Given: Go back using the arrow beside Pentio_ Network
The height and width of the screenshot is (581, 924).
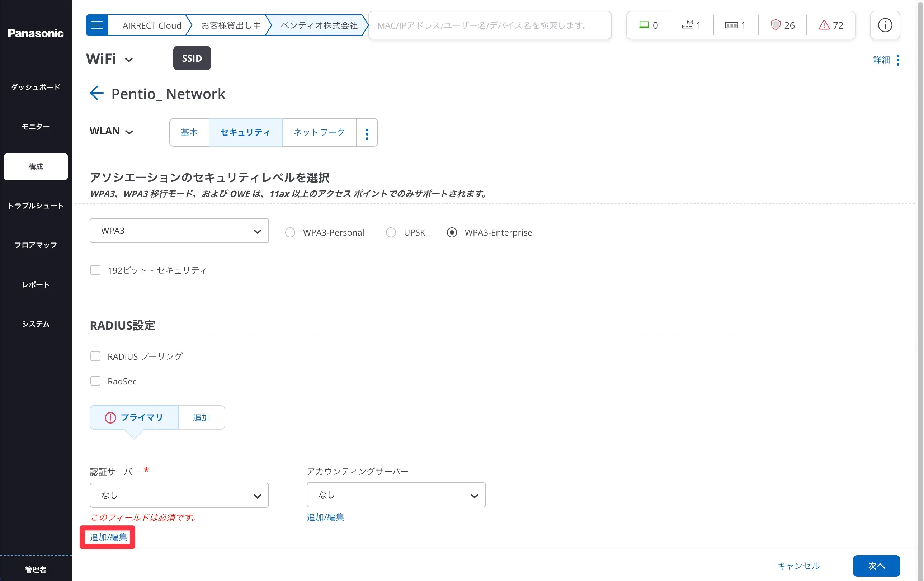Looking at the screenshot, I should (x=96, y=93).
